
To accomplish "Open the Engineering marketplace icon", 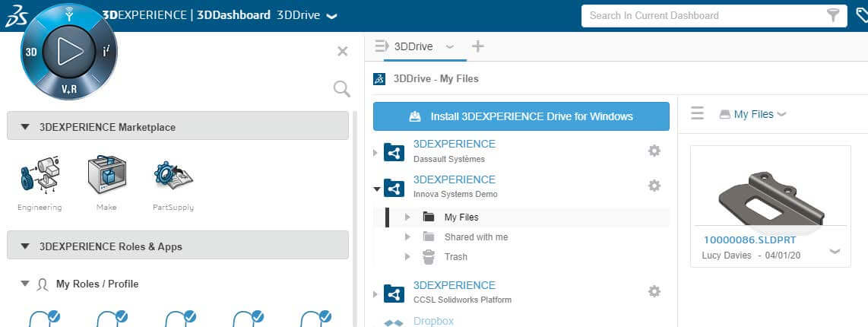I will [x=40, y=176].
